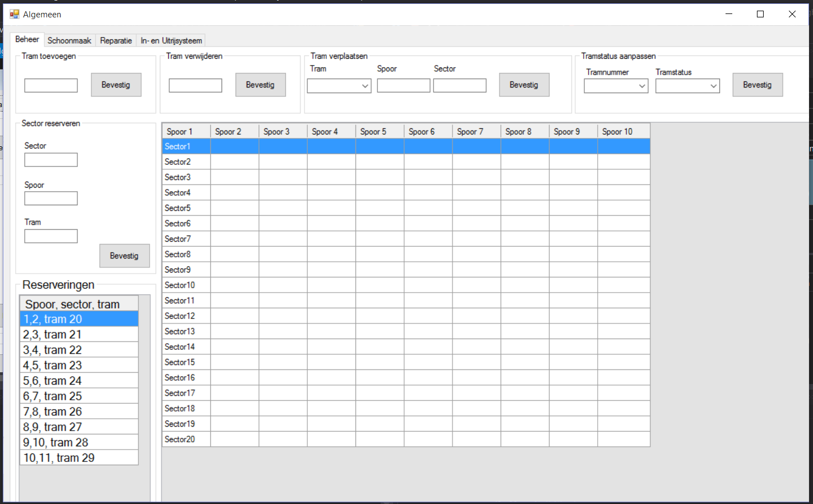Select the Sector field in Sector reserveren
Image resolution: width=813 pixels, height=504 pixels.
pyautogui.click(x=51, y=160)
